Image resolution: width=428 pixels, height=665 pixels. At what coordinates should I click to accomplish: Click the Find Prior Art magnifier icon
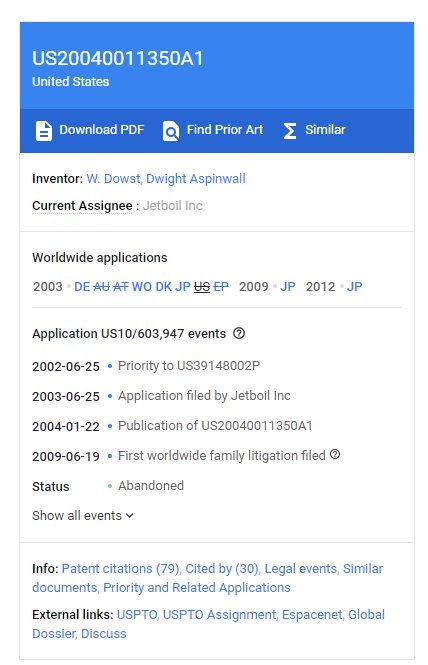coord(171,131)
